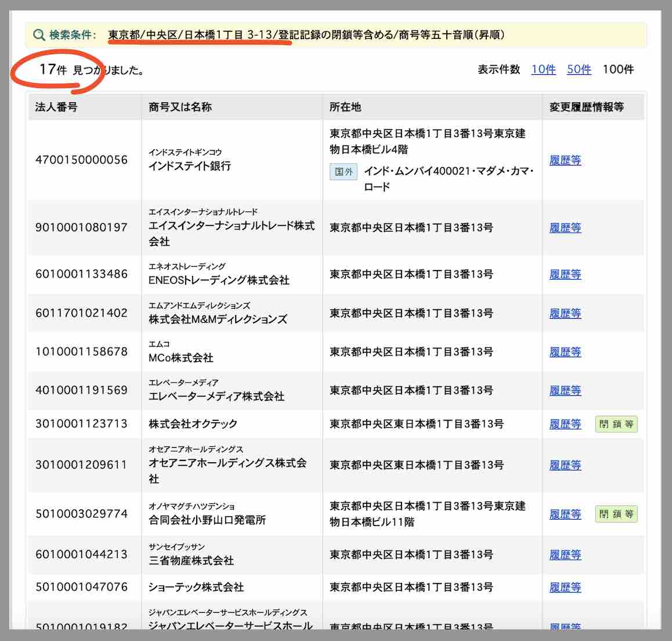Screen dimensions: 672x641
Task: Click corporate number 4700150000056
Action: 81,160
